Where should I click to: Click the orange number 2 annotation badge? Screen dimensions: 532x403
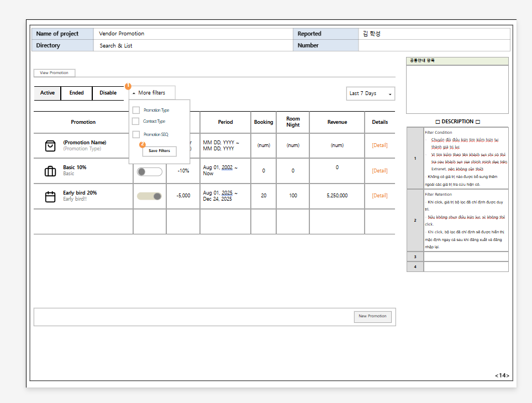(x=143, y=144)
